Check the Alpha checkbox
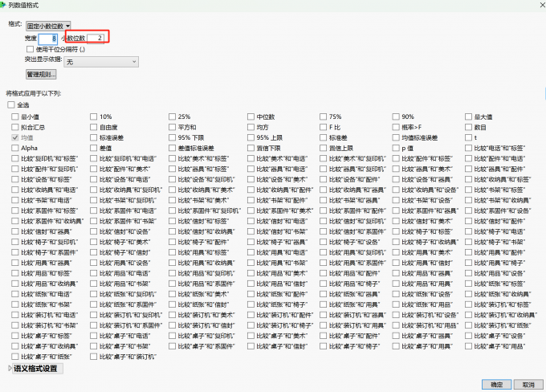The width and height of the screenshot is (546, 392). coord(14,148)
